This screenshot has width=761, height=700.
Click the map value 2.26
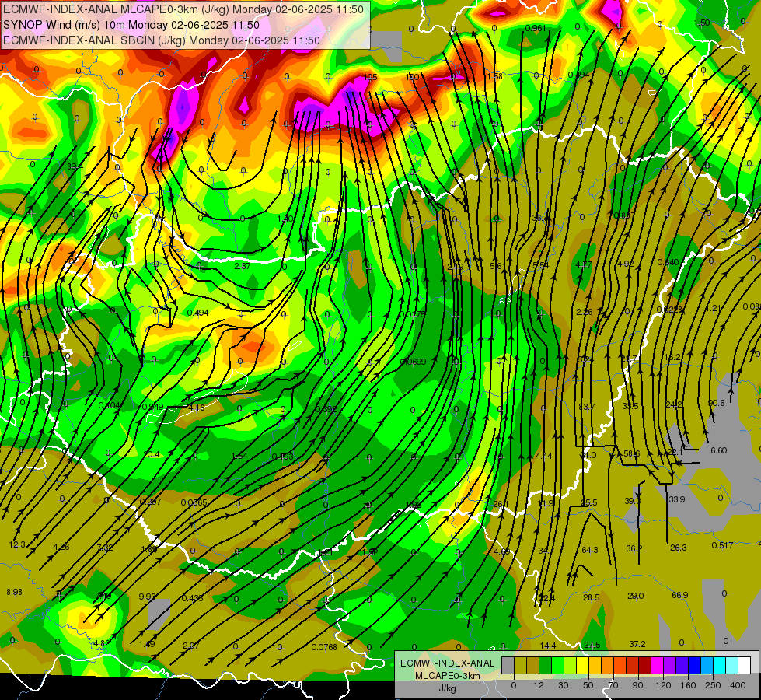585,312
